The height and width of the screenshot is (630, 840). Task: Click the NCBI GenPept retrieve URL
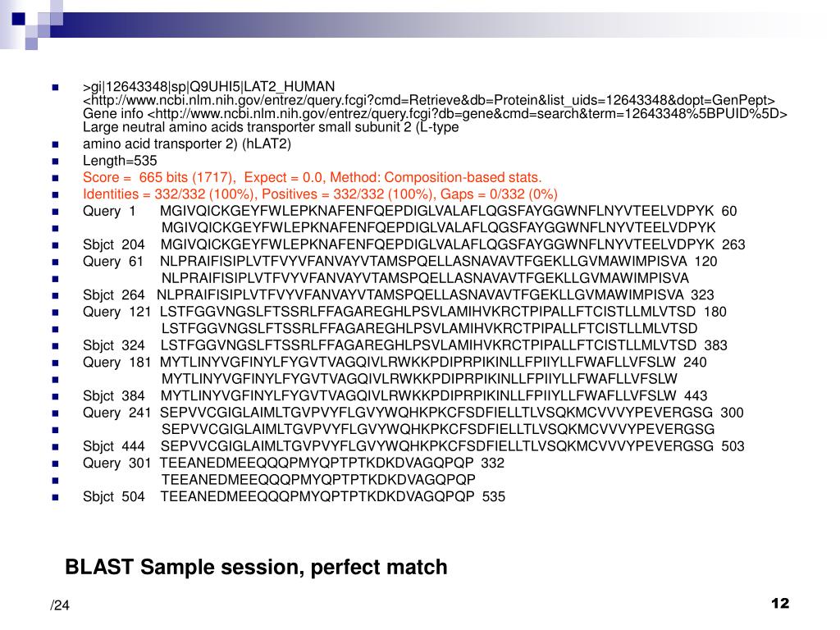[428, 100]
